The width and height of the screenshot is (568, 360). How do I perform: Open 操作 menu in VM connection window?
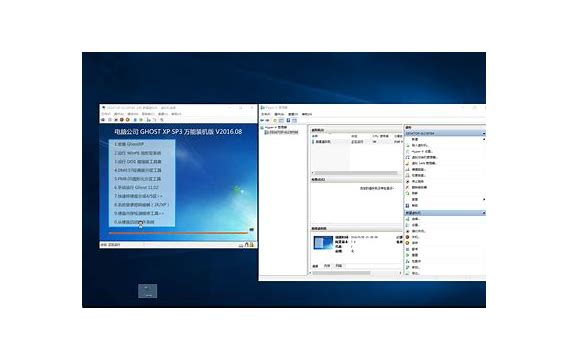[119, 114]
